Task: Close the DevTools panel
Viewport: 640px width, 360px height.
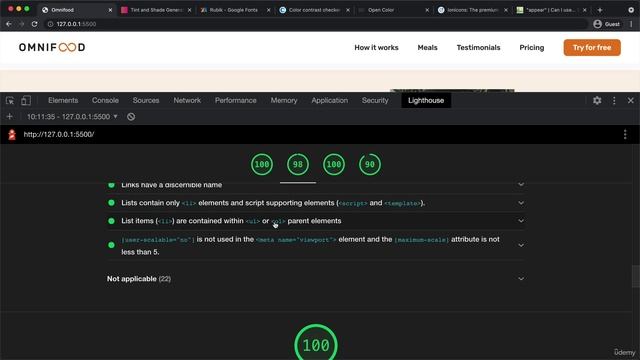Action: pyautogui.click(x=631, y=100)
